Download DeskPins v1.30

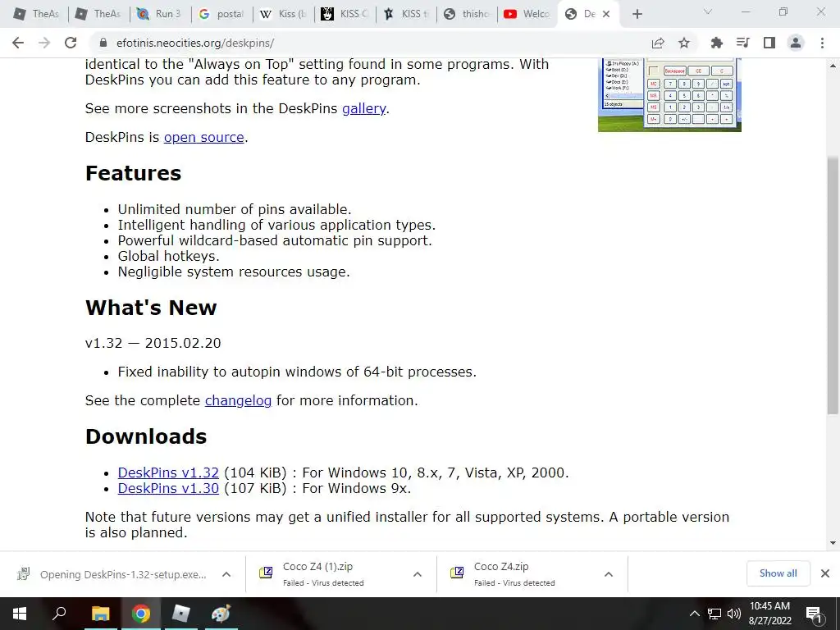point(168,488)
